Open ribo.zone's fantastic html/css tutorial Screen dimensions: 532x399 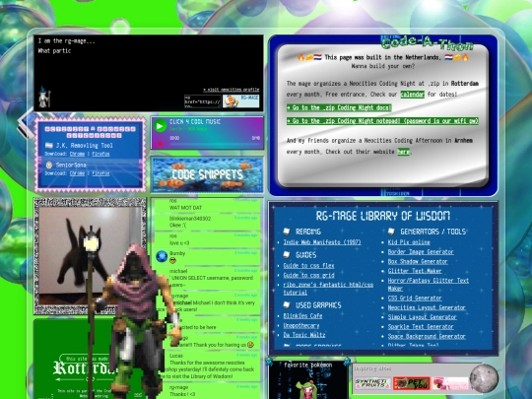pyautogui.click(x=328, y=289)
